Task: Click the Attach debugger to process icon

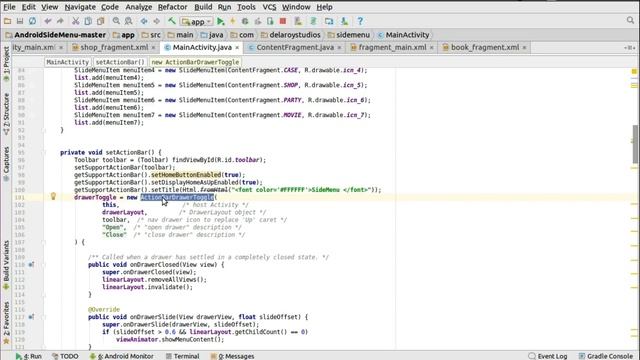Action: (270, 21)
